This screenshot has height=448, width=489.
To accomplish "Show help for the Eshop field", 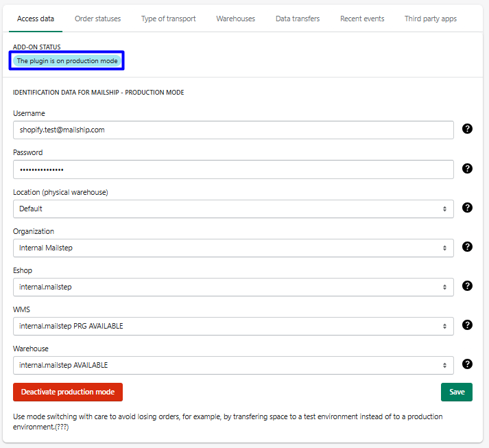I will [x=468, y=285].
